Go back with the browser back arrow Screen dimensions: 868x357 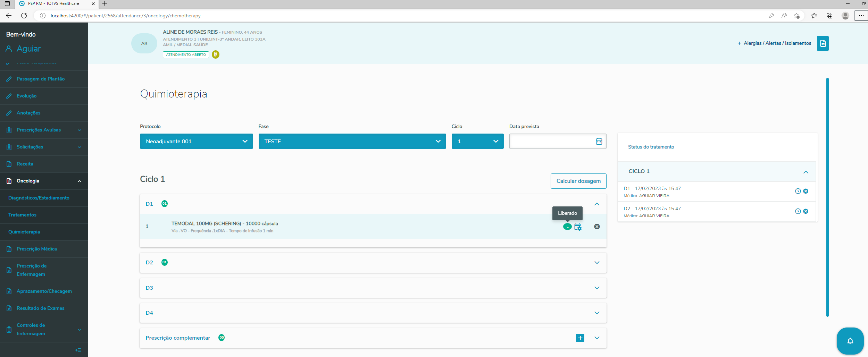coord(9,16)
